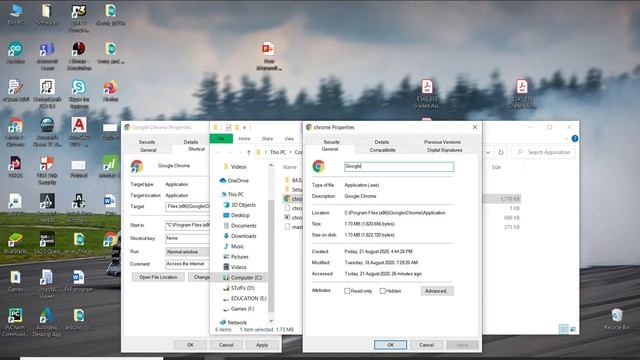Open the Previous Versions tab
Image resolution: width=640 pixels, height=360 pixels.
(442, 142)
